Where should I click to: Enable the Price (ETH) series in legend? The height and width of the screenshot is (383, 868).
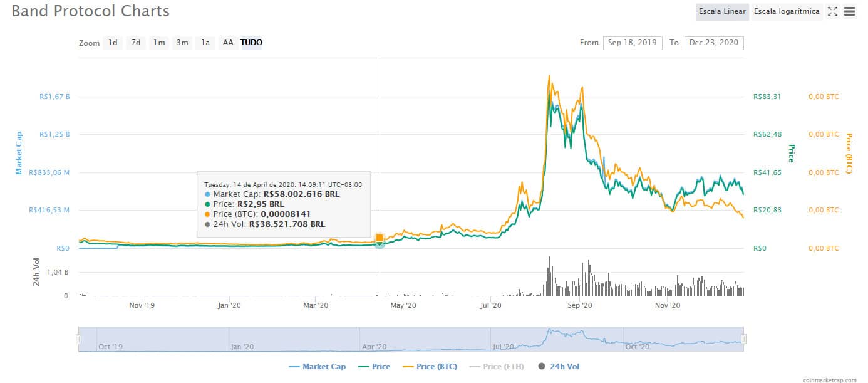point(497,367)
